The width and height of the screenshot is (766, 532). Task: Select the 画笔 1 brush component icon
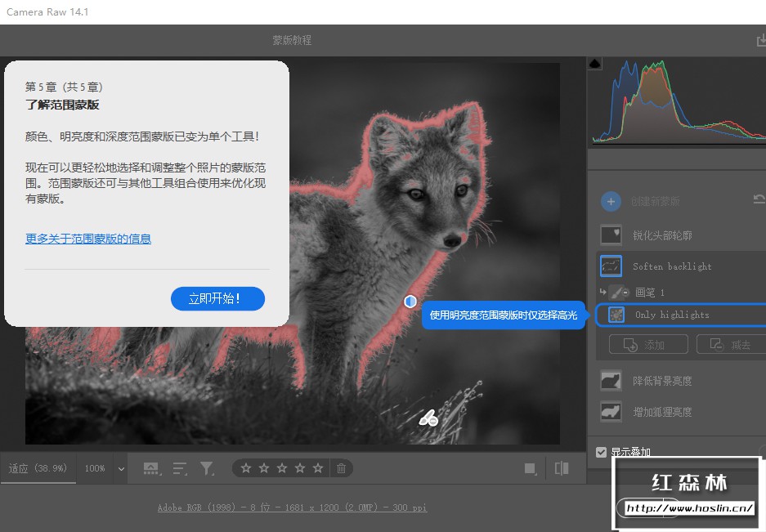pyautogui.click(x=617, y=292)
